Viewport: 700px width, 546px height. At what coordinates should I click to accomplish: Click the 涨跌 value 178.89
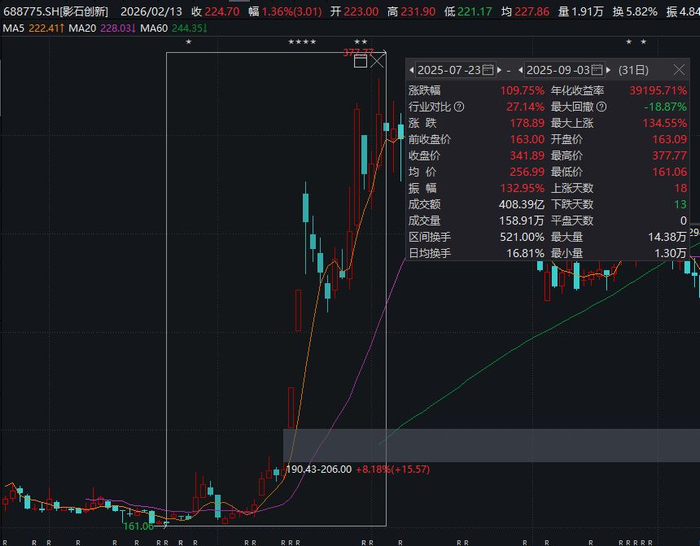pyautogui.click(x=527, y=123)
